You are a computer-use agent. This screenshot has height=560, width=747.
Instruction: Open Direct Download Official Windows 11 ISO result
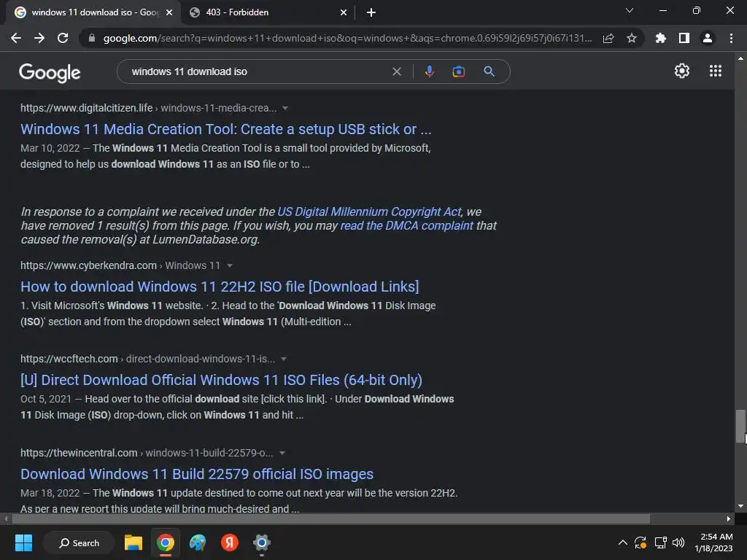pos(221,380)
